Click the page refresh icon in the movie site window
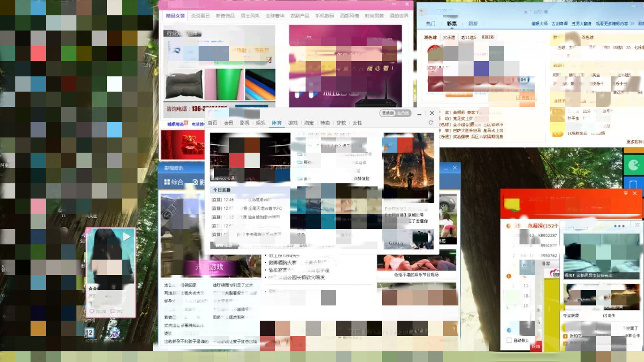This screenshot has height=362, width=644. coord(431,122)
